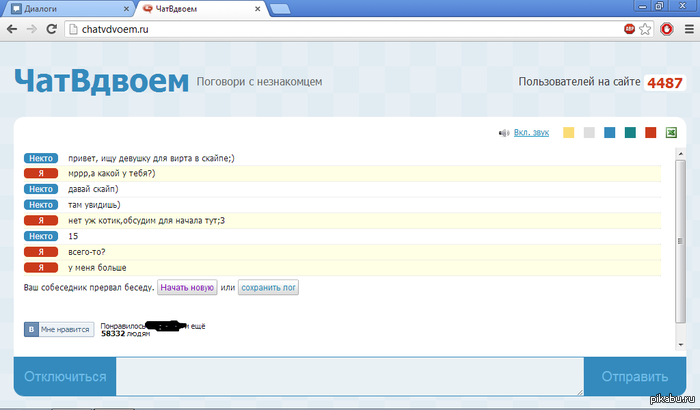
Task: Select the teal color theme swatch
Action: [630, 132]
